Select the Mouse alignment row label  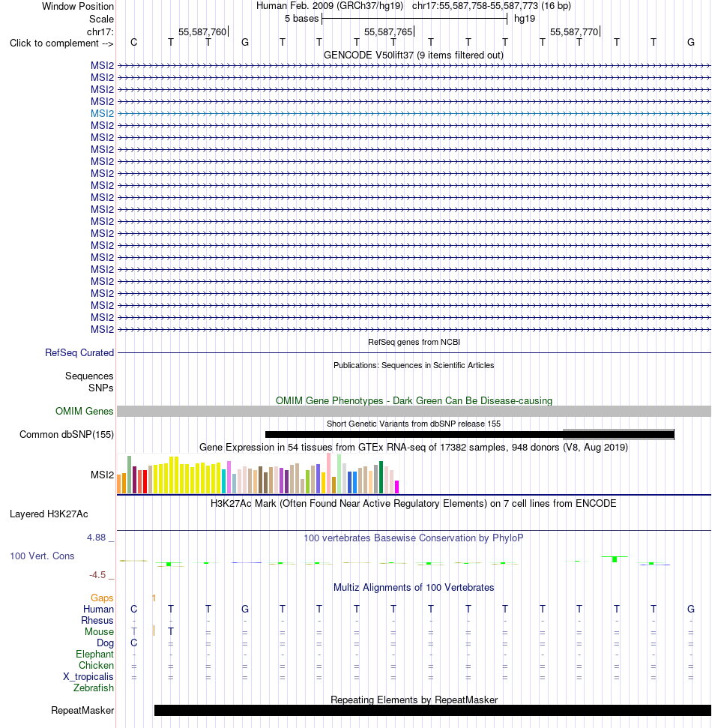(x=99, y=631)
